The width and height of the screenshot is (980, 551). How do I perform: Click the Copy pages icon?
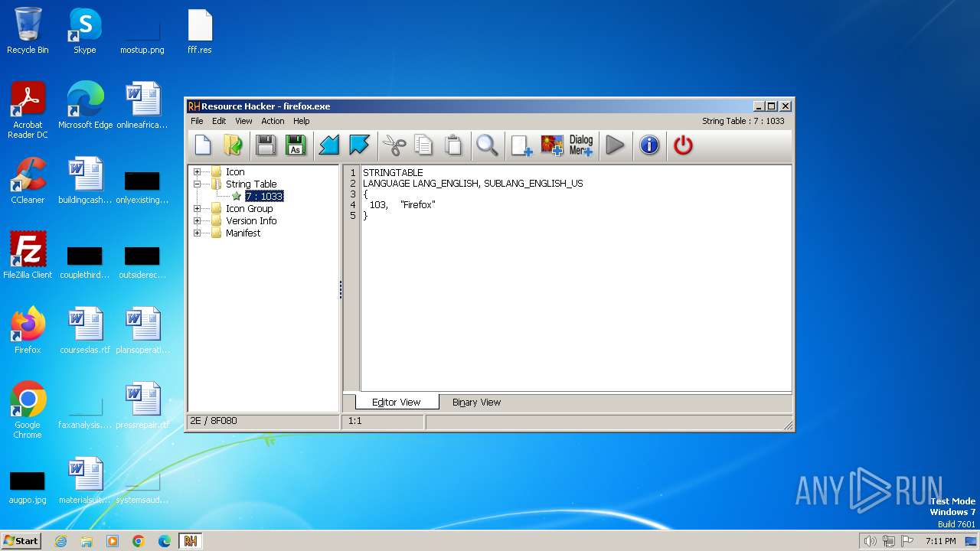[423, 145]
